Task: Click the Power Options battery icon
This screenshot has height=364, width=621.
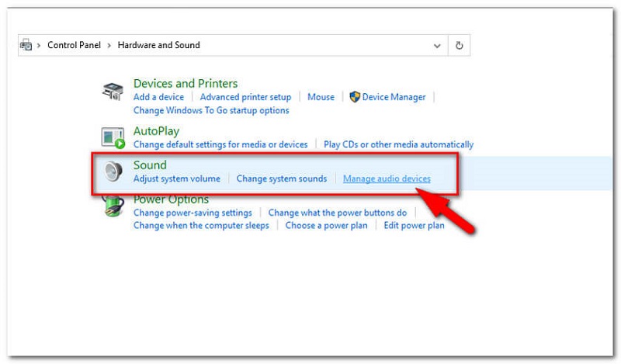Action: 113,206
